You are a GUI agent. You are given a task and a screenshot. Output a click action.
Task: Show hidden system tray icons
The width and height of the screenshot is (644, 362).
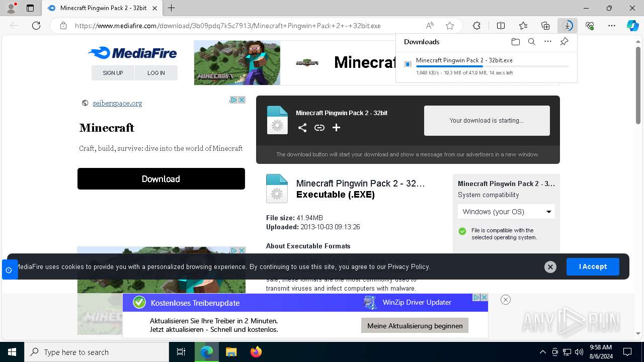point(542,352)
